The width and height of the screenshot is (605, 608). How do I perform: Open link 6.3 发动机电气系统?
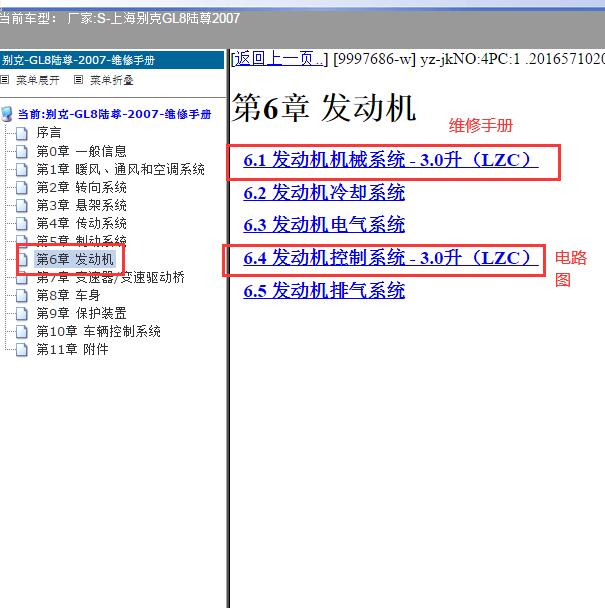[324, 225]
